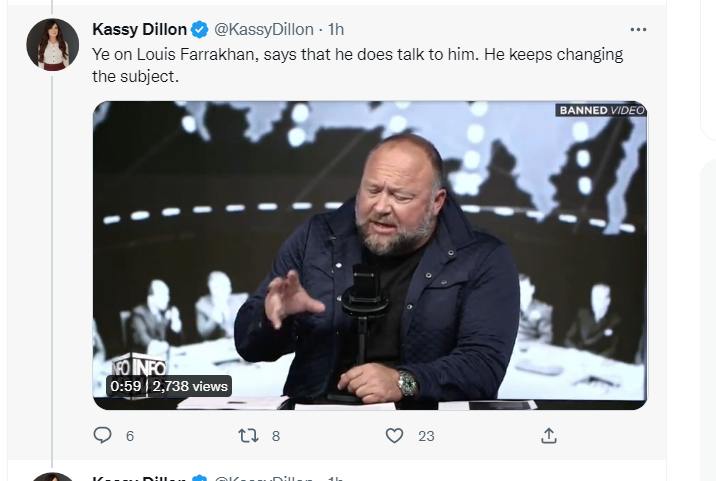The height and width of the screenshot is (481, 716).
Task: Click the 0:59 / 2,738 views video label
Action: coord(169,386)
